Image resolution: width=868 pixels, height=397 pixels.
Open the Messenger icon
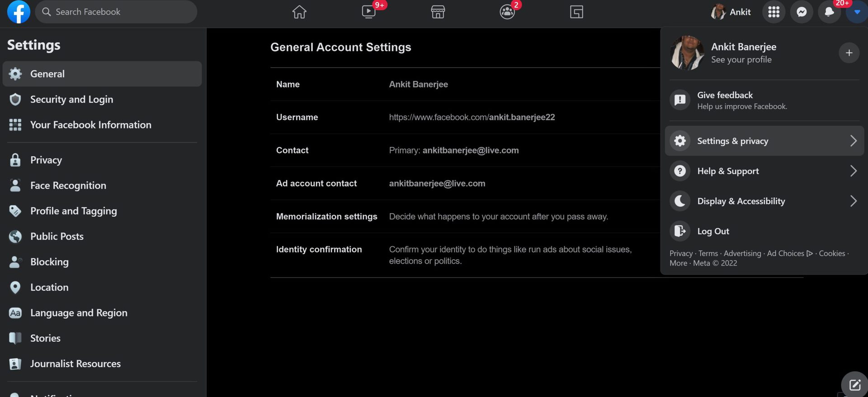click(802, 12)
